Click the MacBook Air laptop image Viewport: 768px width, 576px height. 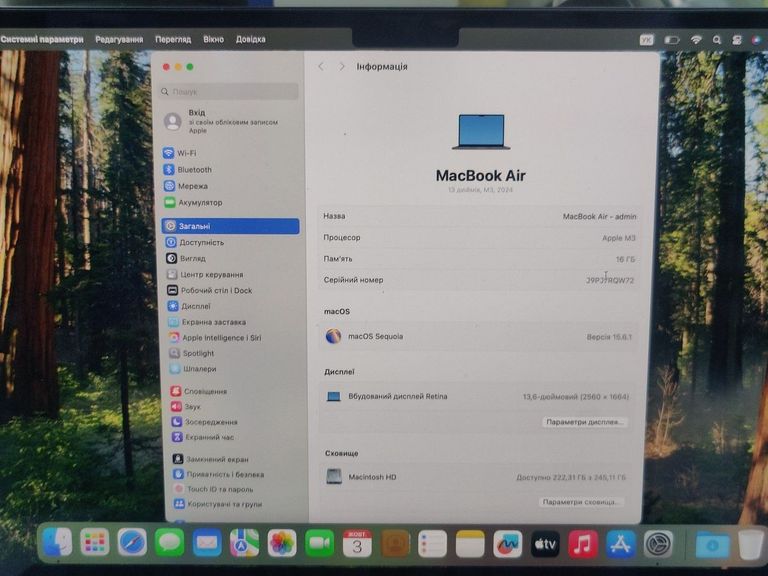pos(481,132)
